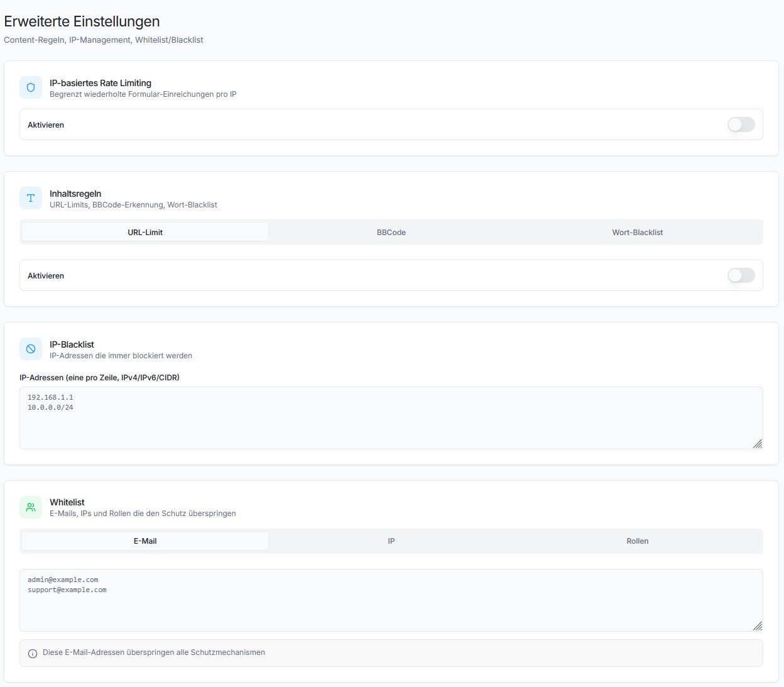Click the blocked-circle icon for IP-Blacklist
The height and width of the screenshot is (687, 784).
click(30, 349)
